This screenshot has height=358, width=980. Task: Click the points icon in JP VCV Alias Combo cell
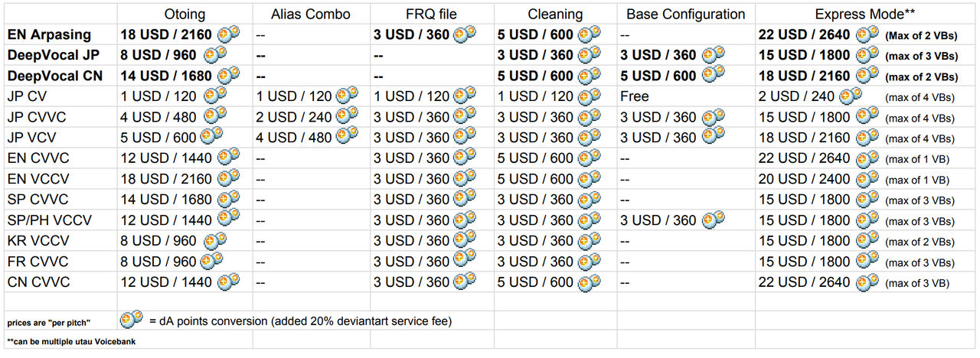pos(346,137)
